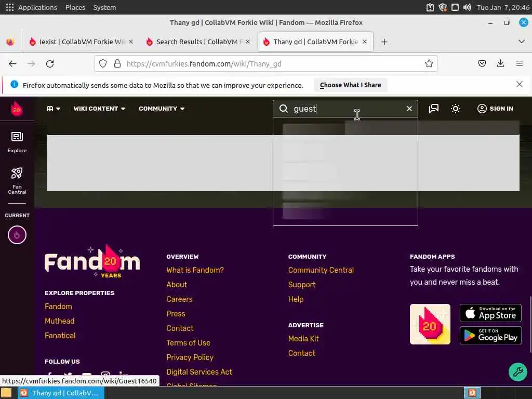Click the shield tray icon in the top panel
This screenshot has height=399, width=532.
(443, 7)
